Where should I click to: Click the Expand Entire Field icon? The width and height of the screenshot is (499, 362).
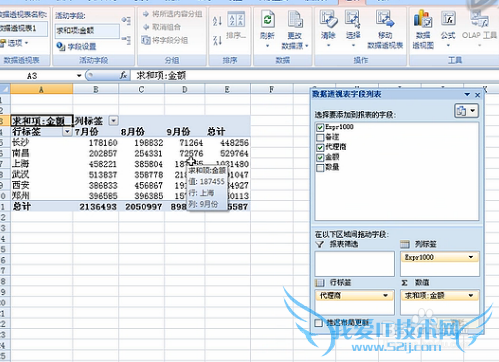click(126, 21)
